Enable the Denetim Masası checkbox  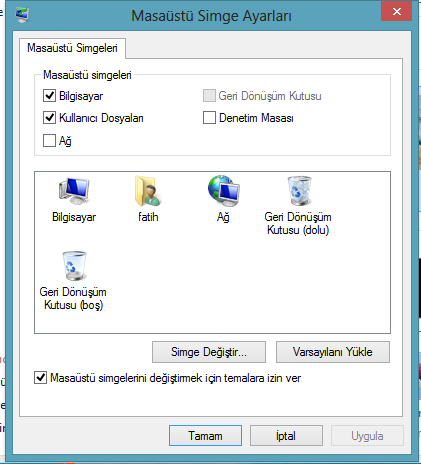pos(209,118)
